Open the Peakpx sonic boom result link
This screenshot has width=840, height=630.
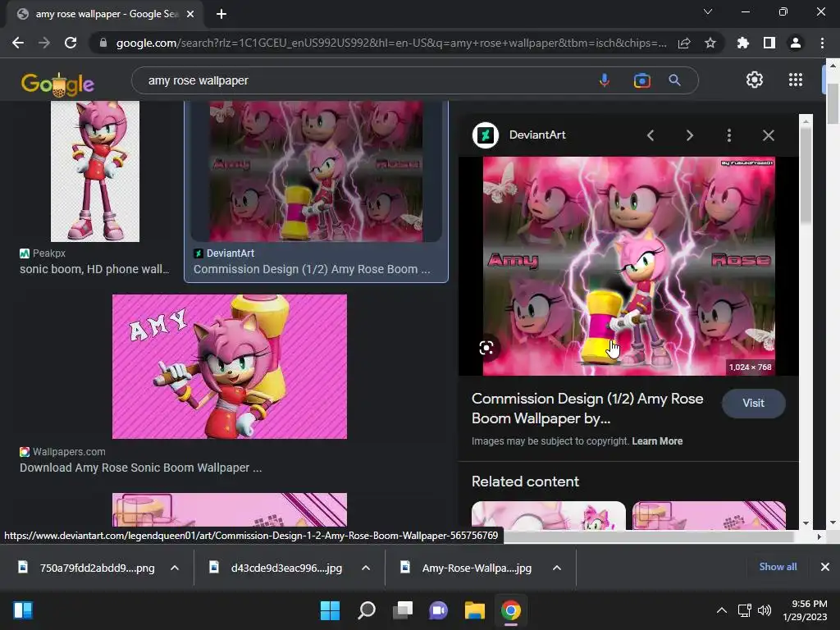(94, 269)
